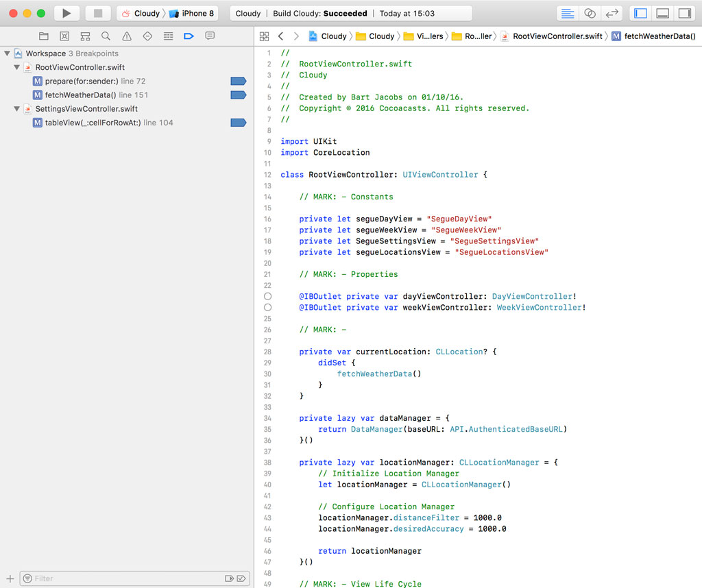
Task: Open the iPhone 8 destination dropdown
Action: click(193, 12)
